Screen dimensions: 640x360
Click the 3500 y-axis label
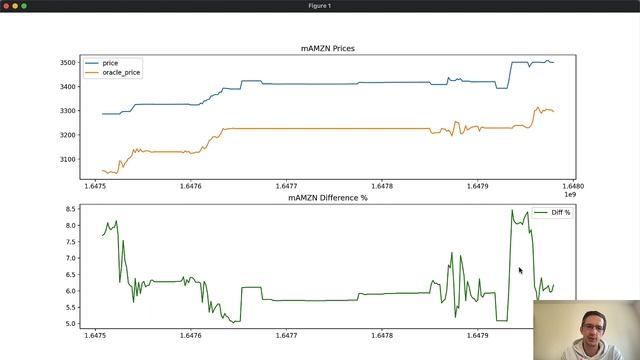click(x=68, y=62)
